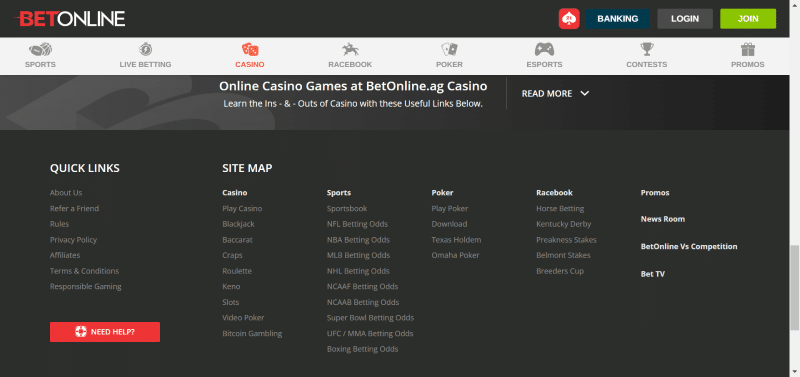Open the NCAAF Betting Odds link

[x=362, y=287]
